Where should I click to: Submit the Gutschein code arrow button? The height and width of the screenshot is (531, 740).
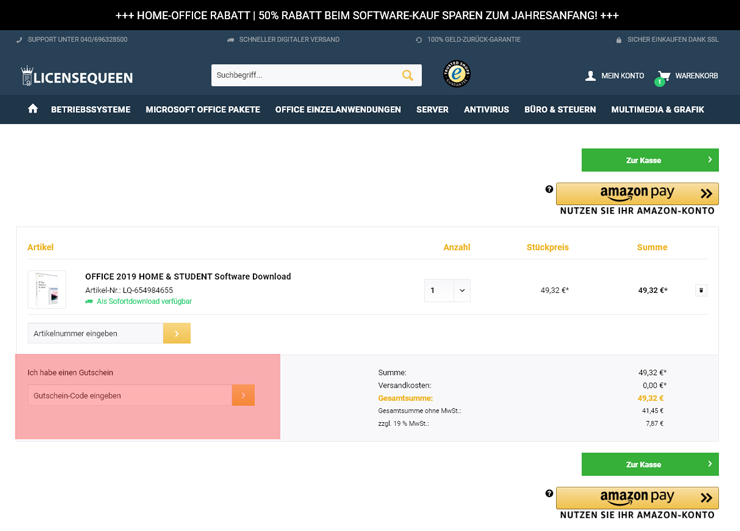pos(244,395)
